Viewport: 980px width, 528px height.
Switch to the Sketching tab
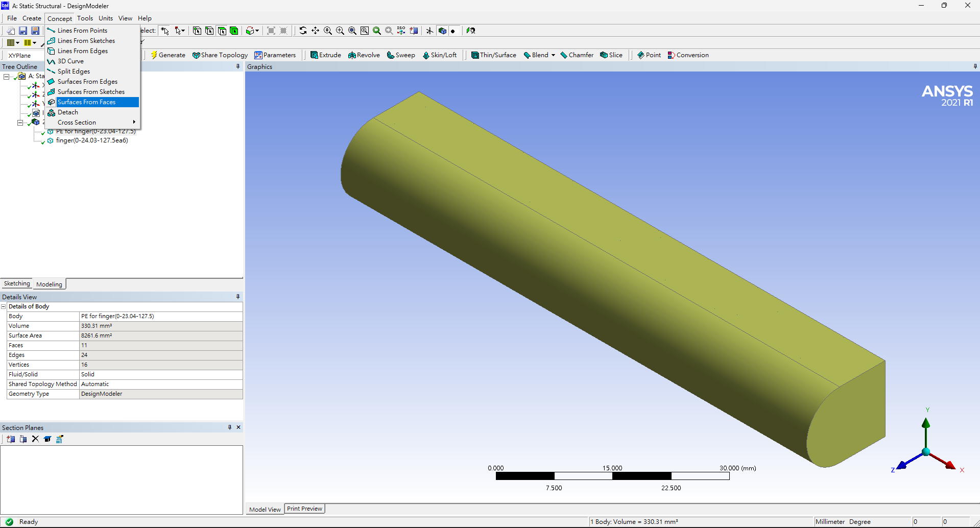coord(17,284)
